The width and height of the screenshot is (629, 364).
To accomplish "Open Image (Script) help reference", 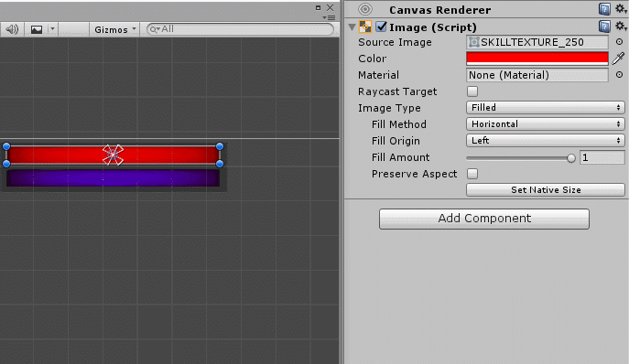I will pos(604,27).
